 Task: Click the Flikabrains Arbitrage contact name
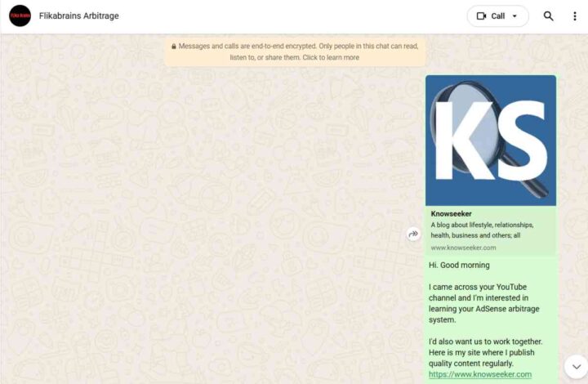click(78, 16)
